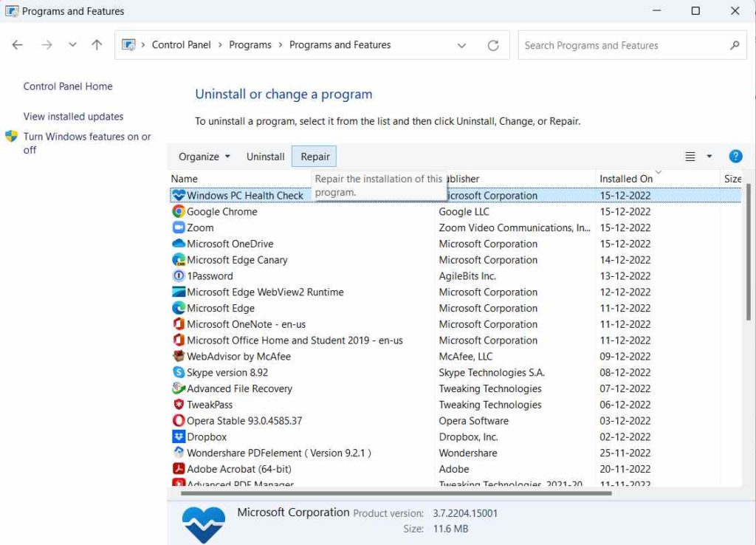The width and height of the screenshot is (756, 545).
Task: Open help with the blue question mark
Action: (735, 157)
